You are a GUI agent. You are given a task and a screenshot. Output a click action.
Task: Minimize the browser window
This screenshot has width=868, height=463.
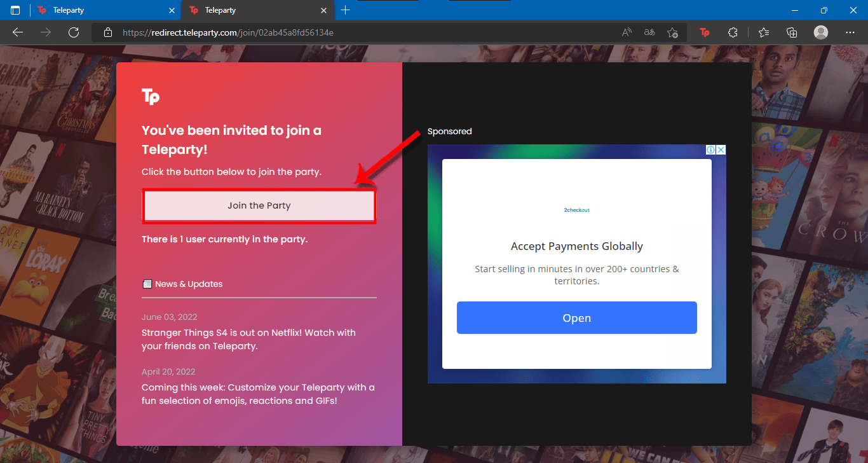pyautogui.click(x=794, y=10)
